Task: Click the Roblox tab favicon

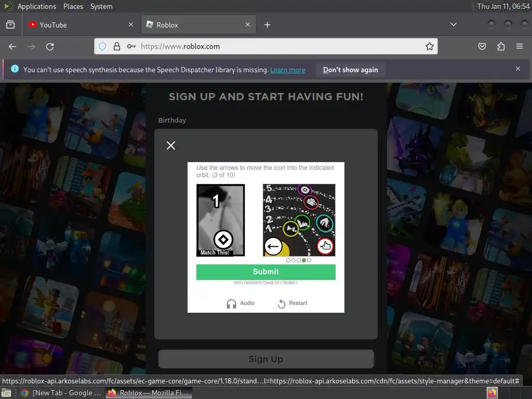Action: coord(149,24)
